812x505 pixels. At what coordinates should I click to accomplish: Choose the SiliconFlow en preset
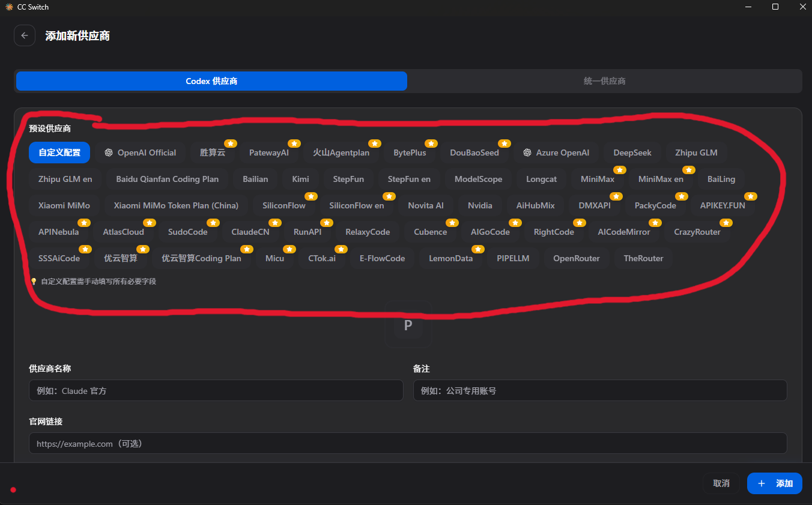coord(357,205)
